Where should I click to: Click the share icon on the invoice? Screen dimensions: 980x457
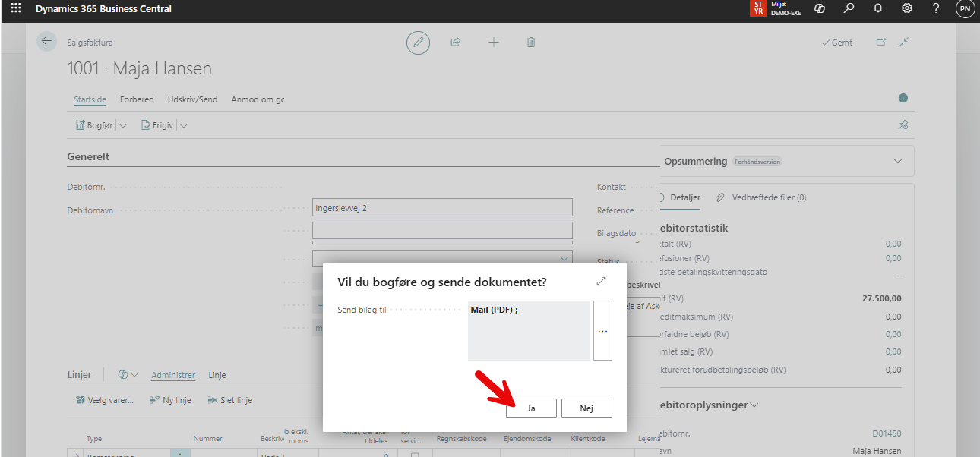pyautogui.click(x=456, y=43)
